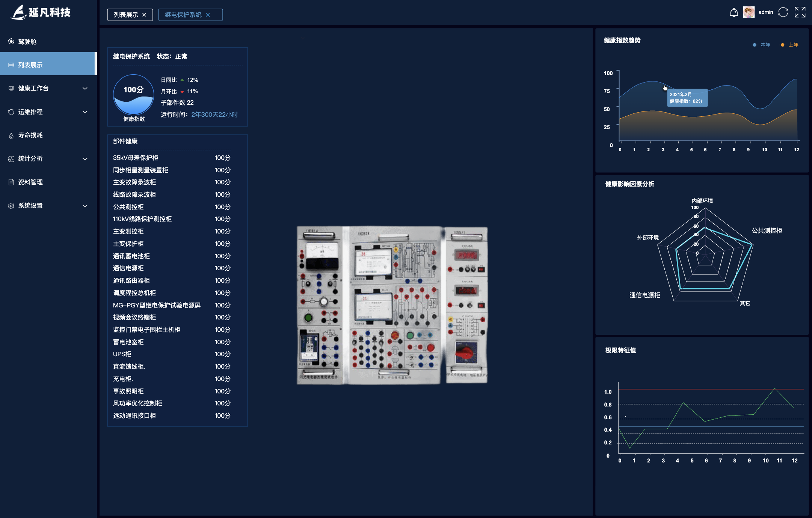Image resolution: width=812 pixels, height=518 pixels.
Task: Click the refresh icon beside admin
Action: point(783,12)
